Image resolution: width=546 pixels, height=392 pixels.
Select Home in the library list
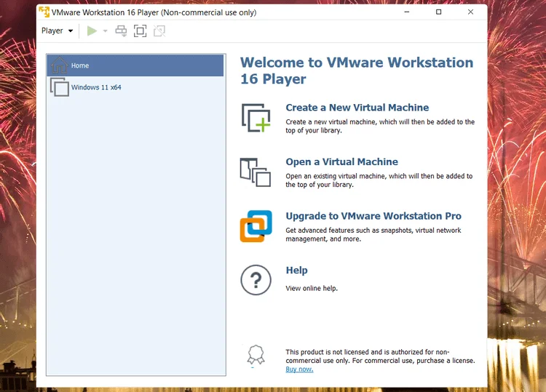point(135,65)
